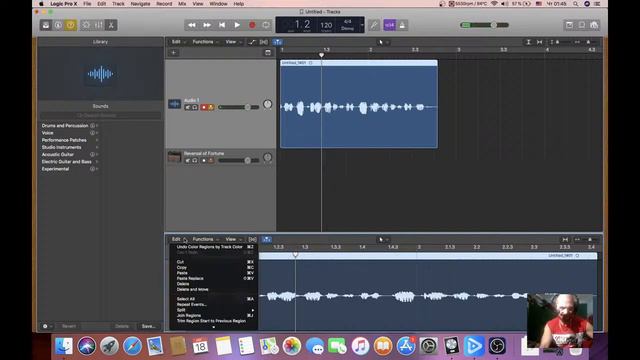This screenshot has width=640, height=360.
Task: Toggle Flex button in the Tracks toolbar
Action: [264, 42]
